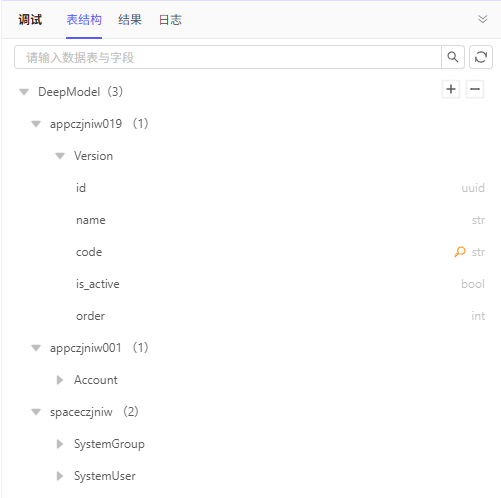This screenshot has height=498, width=501.
Task: Click the orange key icon beside code
Action: pos(460,252)
